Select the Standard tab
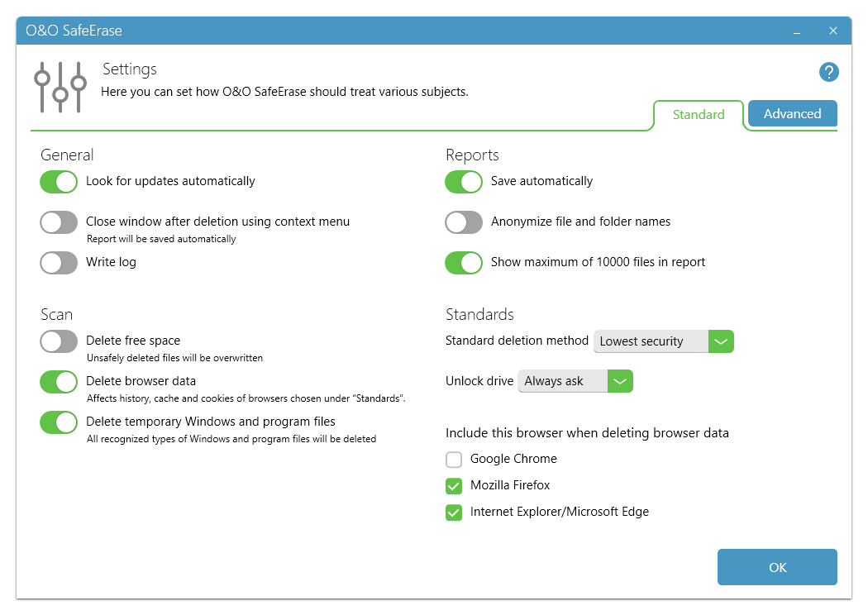This screenshot has height=615, width=868. point(699,114)
